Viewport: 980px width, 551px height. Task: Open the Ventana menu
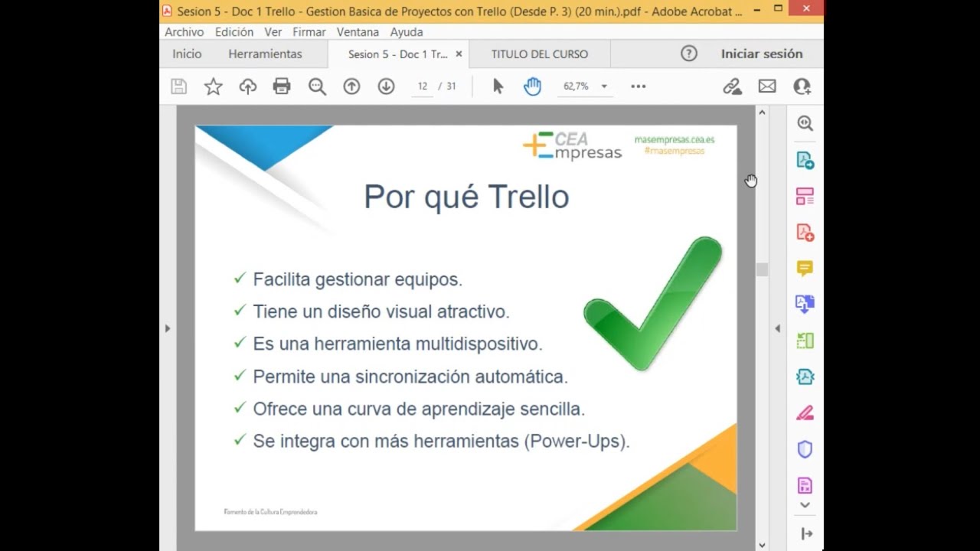pos(358,32)
